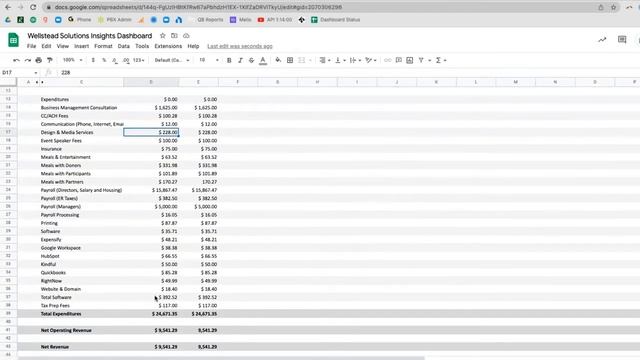This screenshot has width=640, height=360.
Task: Select the Paint format tool
Action: coord(50,60)
